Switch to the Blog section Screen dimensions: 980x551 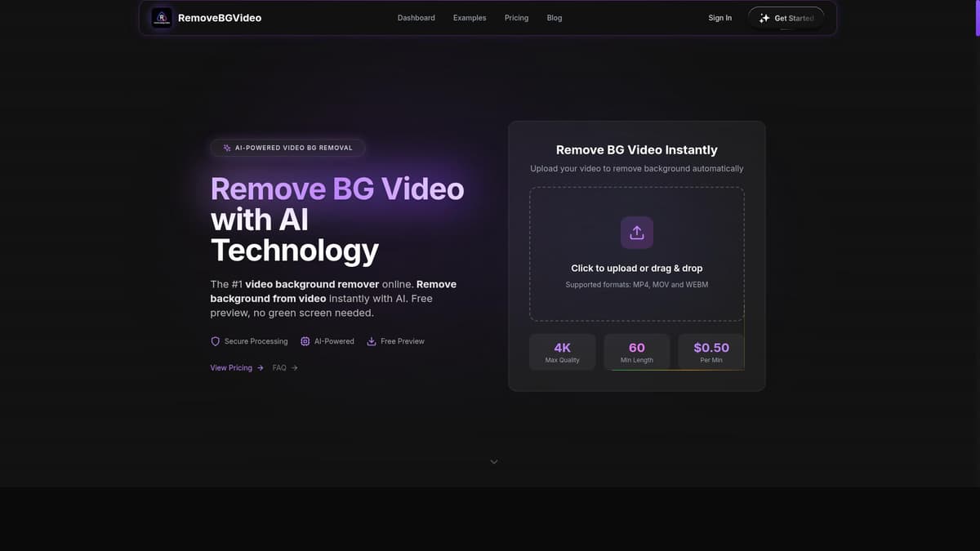click(x=554, y=17)
